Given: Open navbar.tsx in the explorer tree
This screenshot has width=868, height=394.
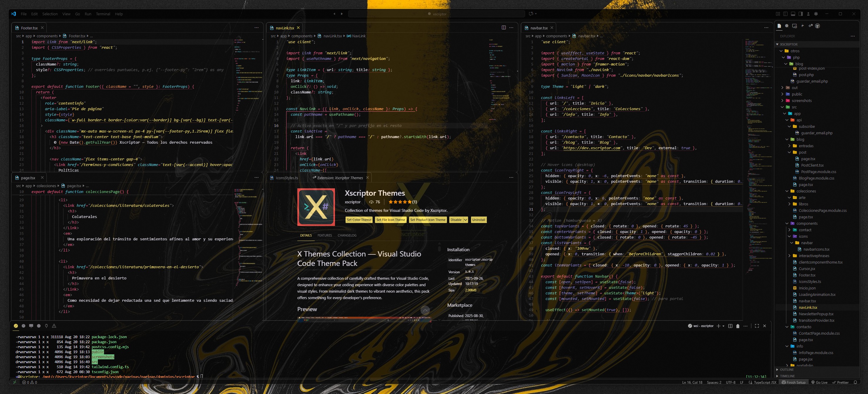Looking at the screenshot, I should tap(807, 301).
